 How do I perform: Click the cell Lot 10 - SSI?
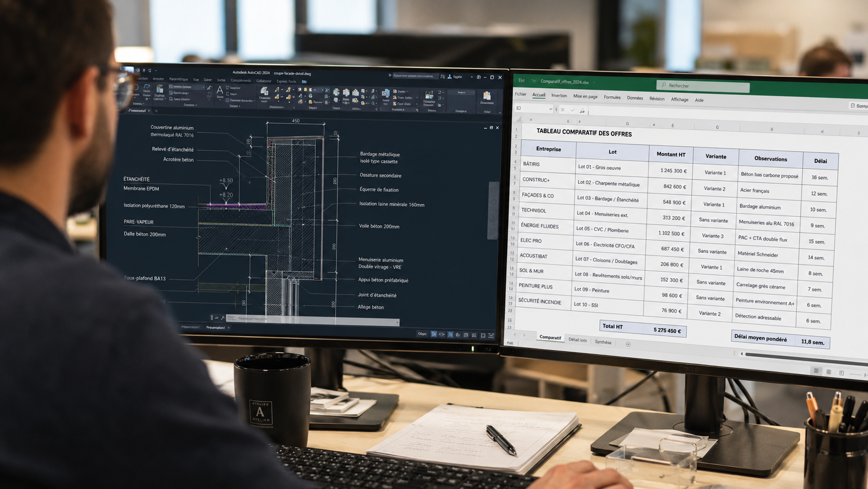click(x=608, y=305)
